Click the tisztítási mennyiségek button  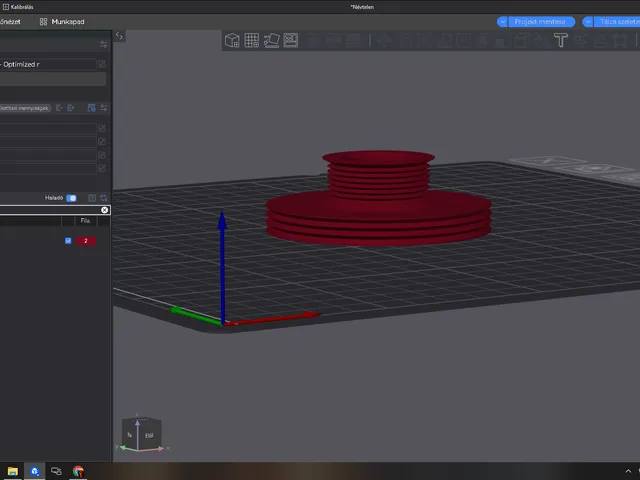25,108
